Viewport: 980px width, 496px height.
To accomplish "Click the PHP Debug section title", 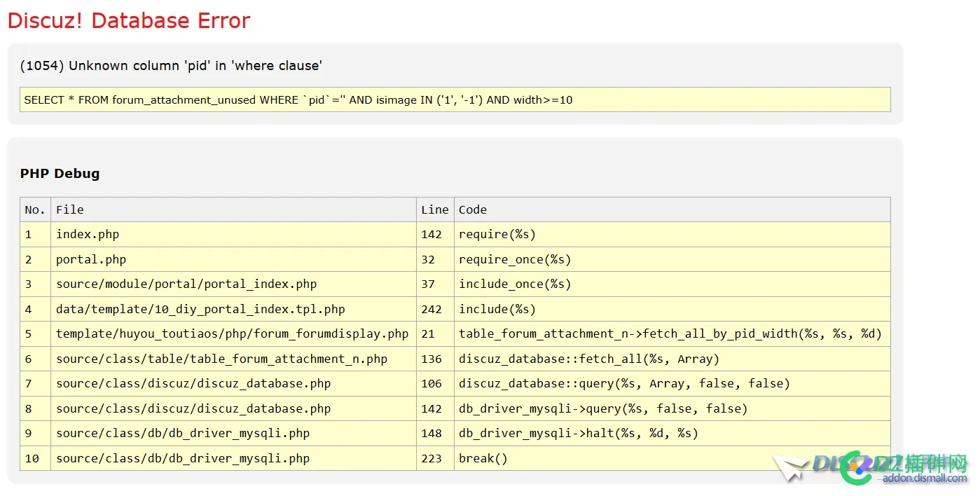I will pyautogui.click(x=60, y=174).
